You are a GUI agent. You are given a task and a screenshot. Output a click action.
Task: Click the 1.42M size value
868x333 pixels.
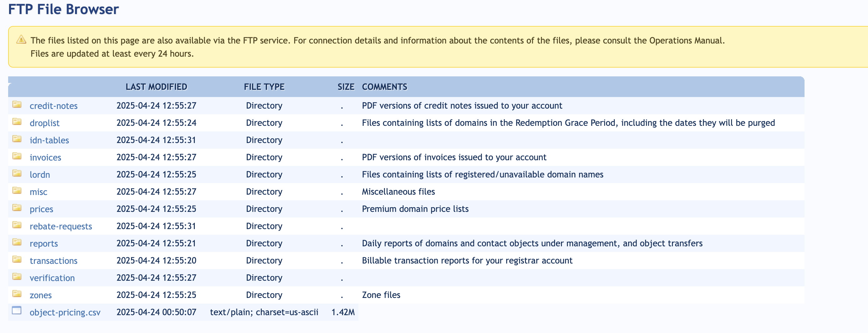pos(343,312)
